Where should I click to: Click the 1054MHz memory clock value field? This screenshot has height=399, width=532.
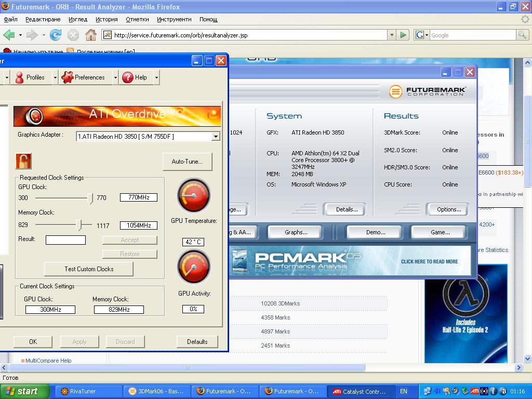coord(139,225)
